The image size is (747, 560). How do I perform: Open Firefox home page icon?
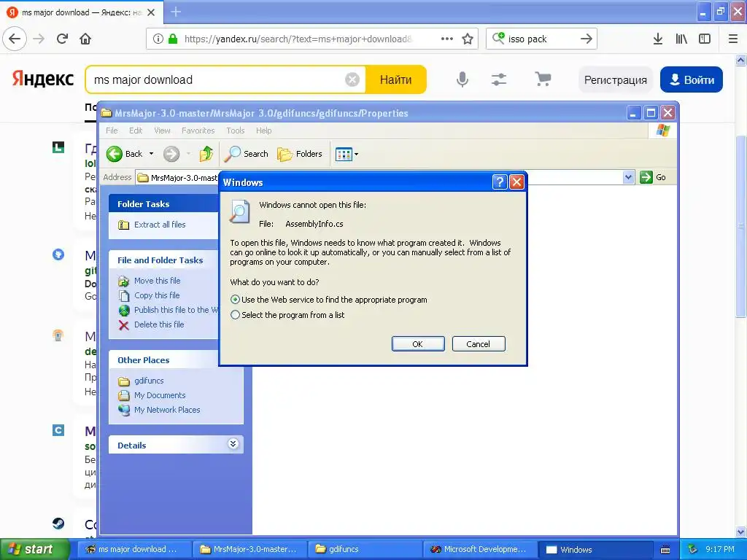85,39
